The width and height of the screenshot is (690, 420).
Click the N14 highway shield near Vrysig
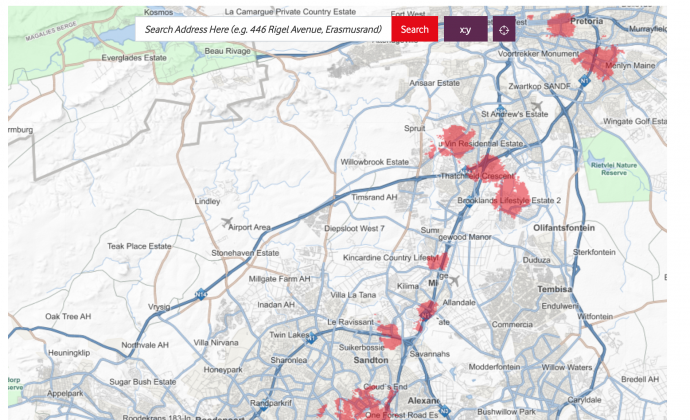(x=201, y=294)
